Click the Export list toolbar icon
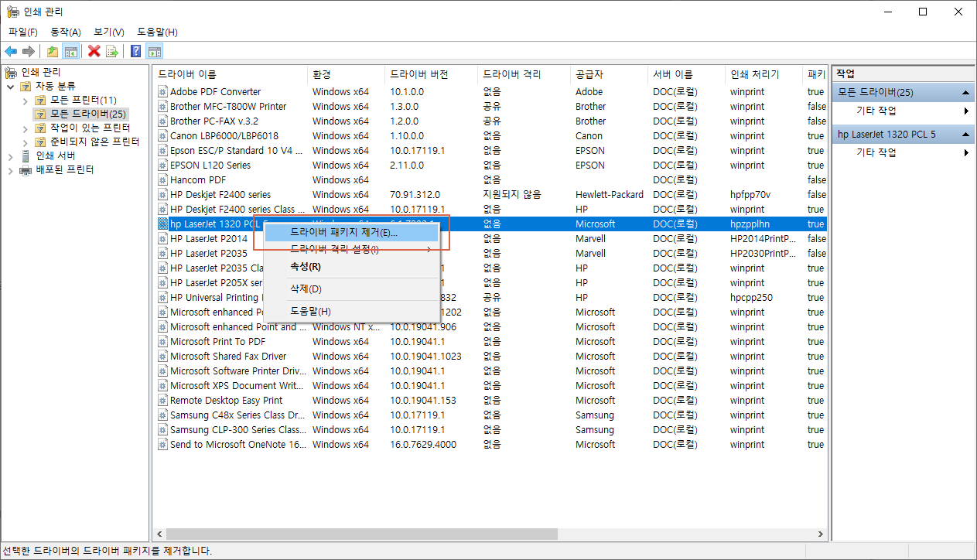This screenshot has height=560, width=977. (112, 51)
